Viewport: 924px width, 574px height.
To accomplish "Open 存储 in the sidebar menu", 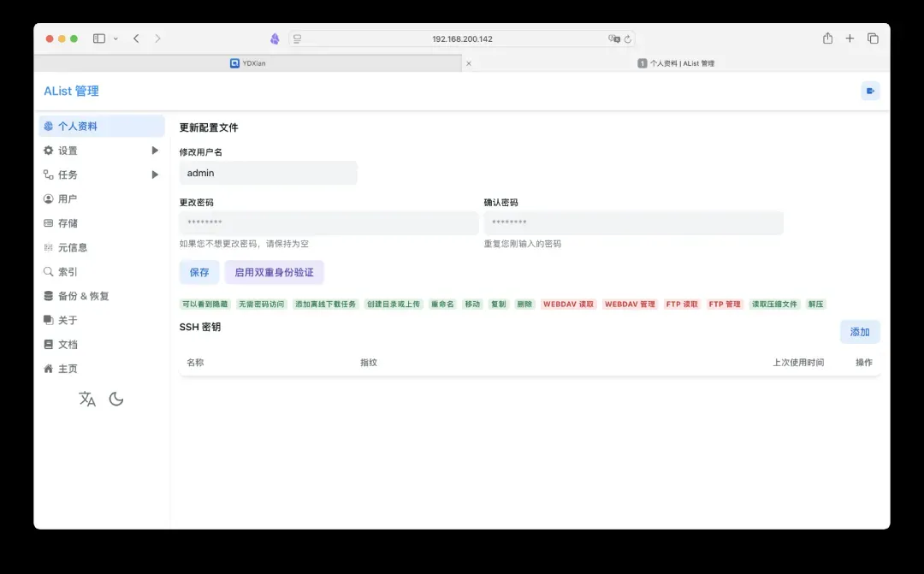I will 68,223.
